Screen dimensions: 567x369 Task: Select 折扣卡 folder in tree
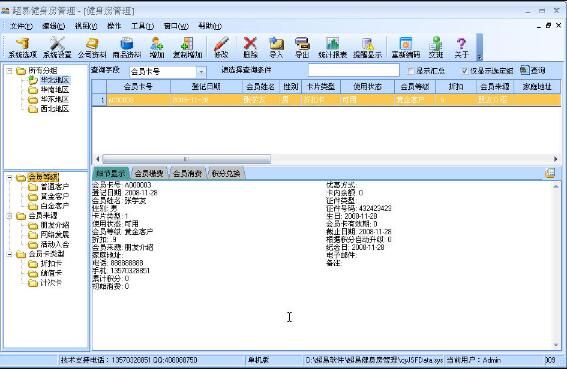51,263
